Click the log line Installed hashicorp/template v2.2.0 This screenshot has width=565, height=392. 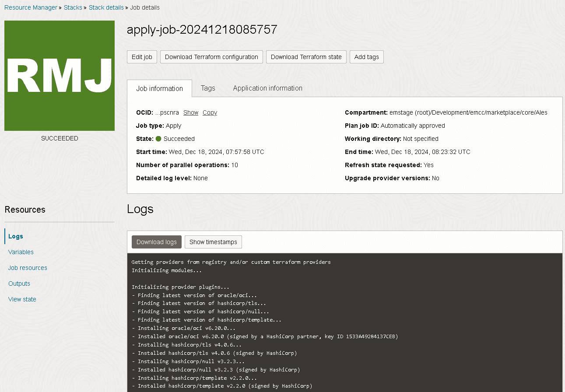(222, 387)
